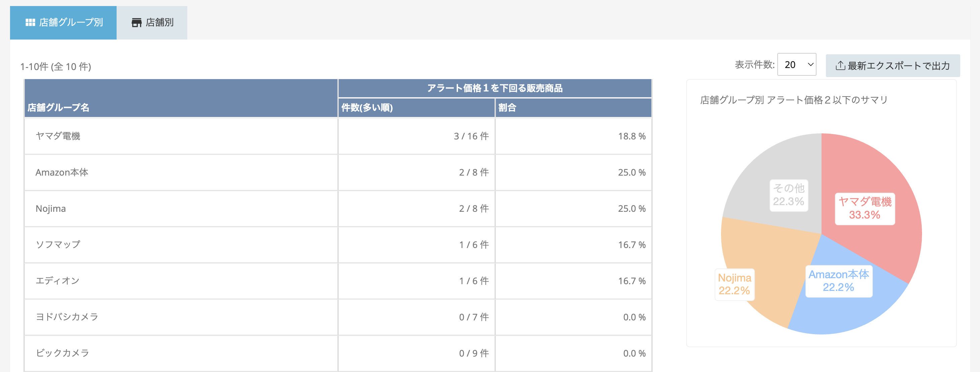This screenshot has width=980, height=372.
Task: Click the ヨドバシカメラ row name
Action: (x=67, y=317)
